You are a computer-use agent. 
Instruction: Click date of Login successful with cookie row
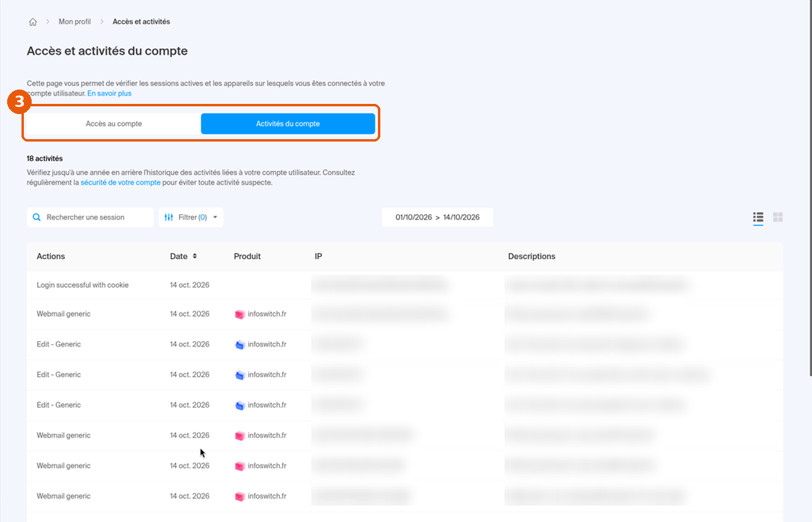click(x=190, y=285)
